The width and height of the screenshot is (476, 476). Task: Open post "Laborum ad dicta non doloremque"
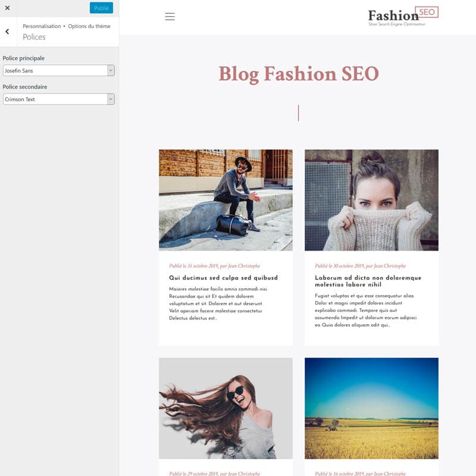(x=368, y=281)
